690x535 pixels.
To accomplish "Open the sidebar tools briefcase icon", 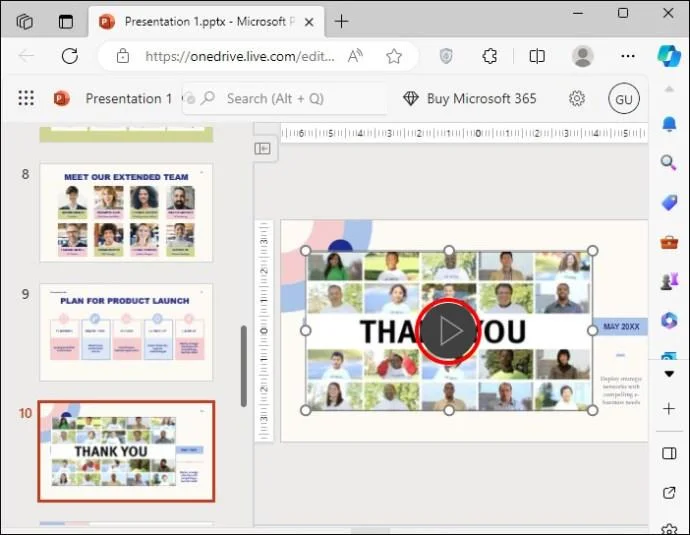I will click(669, 242).
